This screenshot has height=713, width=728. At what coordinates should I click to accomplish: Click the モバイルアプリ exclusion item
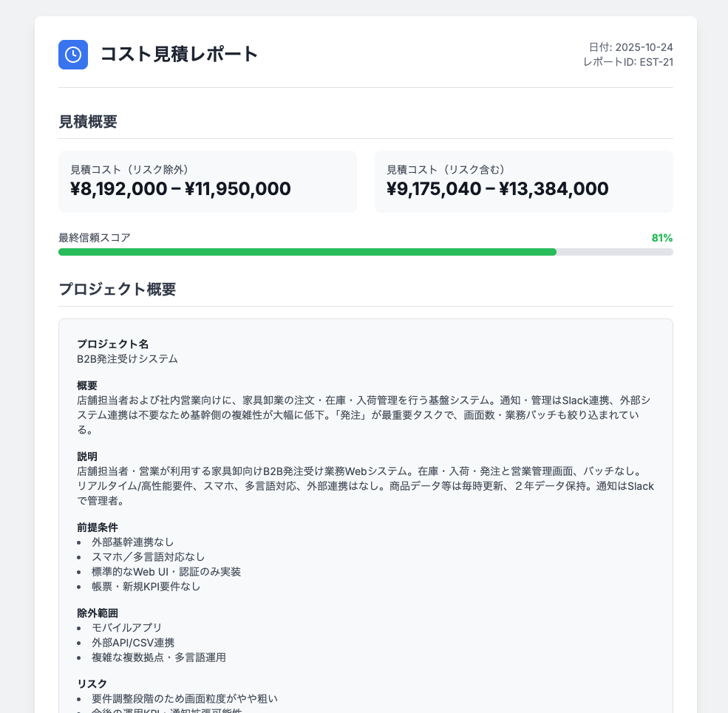click(x=126, y=628)
